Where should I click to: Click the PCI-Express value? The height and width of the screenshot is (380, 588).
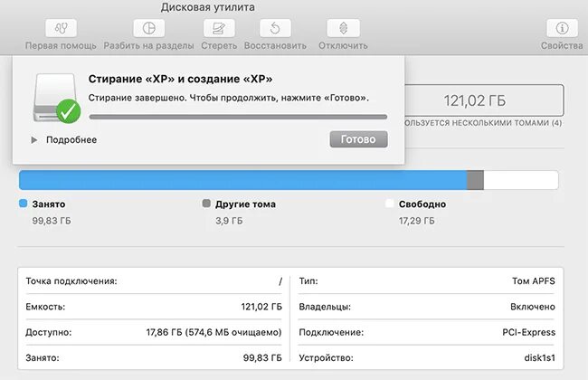pyautogui.click(x=529, y=332)
